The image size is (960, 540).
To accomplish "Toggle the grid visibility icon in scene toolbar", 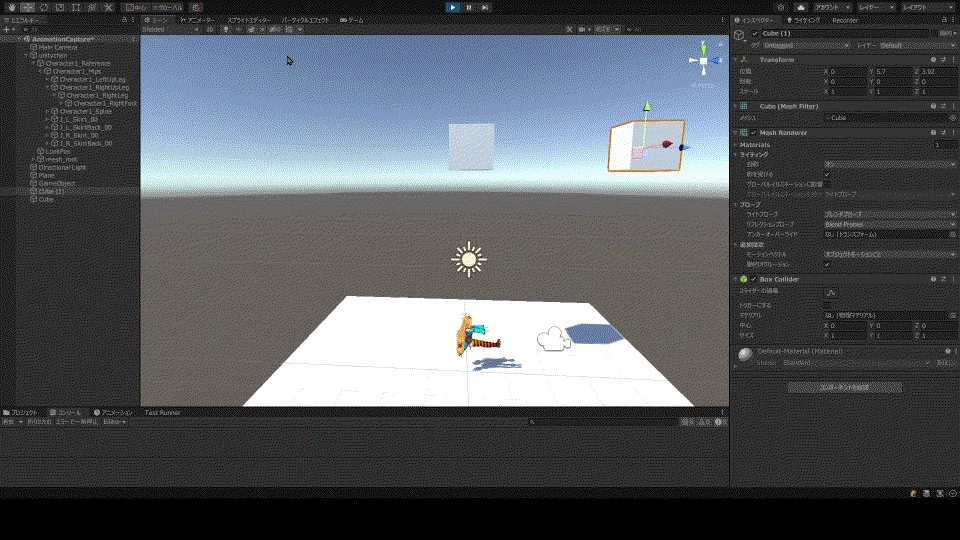I will pyautogui.click(x=291, y=29).
